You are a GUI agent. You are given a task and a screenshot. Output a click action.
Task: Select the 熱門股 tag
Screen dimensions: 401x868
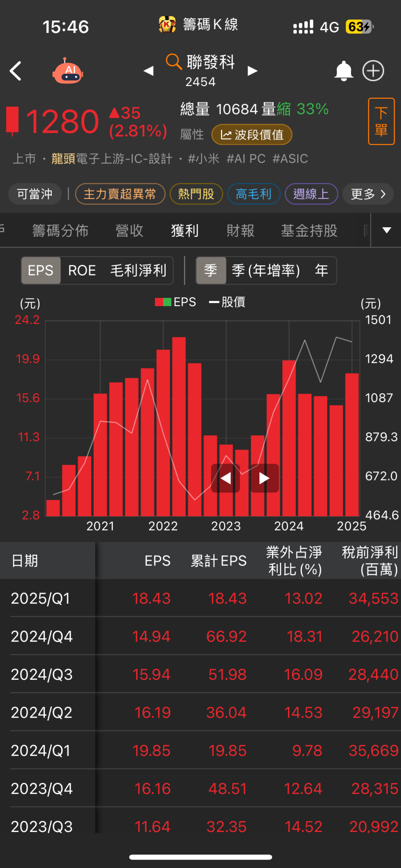point(196,194)
